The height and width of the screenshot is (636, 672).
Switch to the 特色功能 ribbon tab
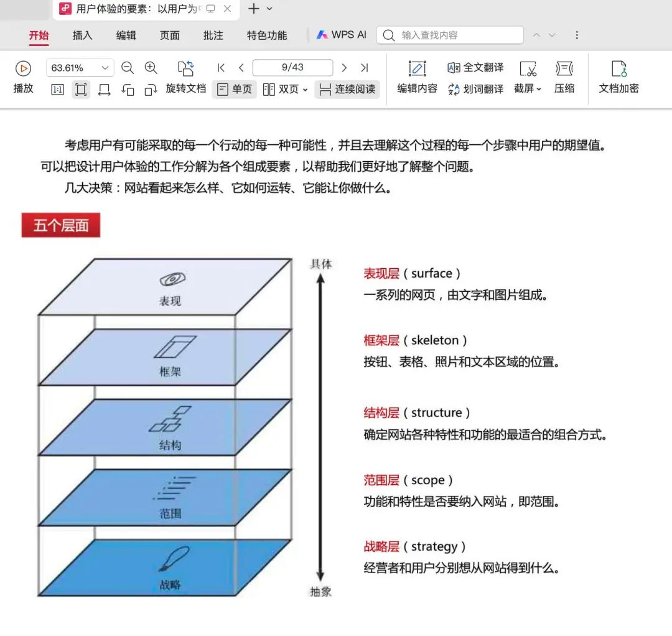[x=267, y=35]
